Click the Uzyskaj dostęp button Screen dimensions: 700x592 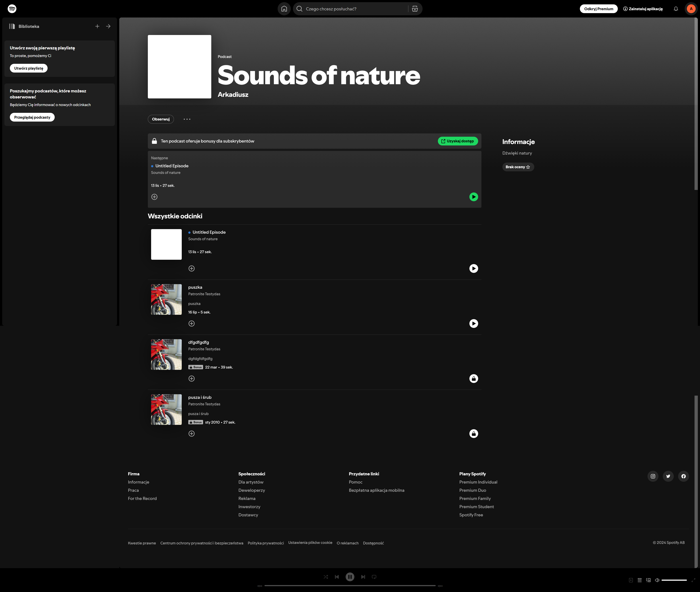[458, 141]
